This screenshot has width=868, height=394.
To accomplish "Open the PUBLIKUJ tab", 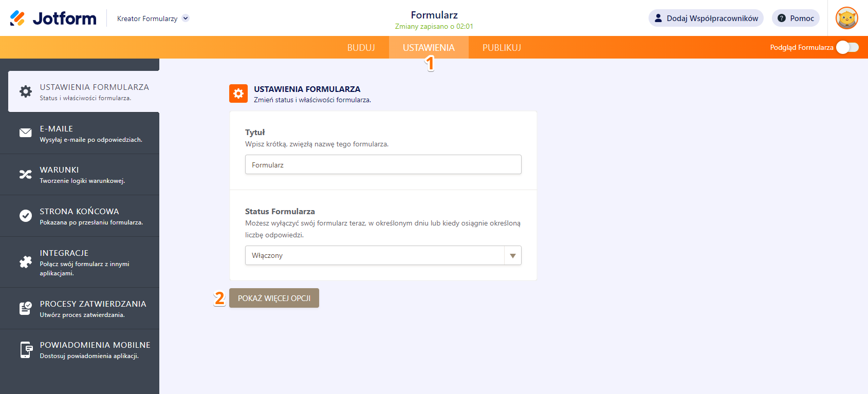I will click(501, 47).
